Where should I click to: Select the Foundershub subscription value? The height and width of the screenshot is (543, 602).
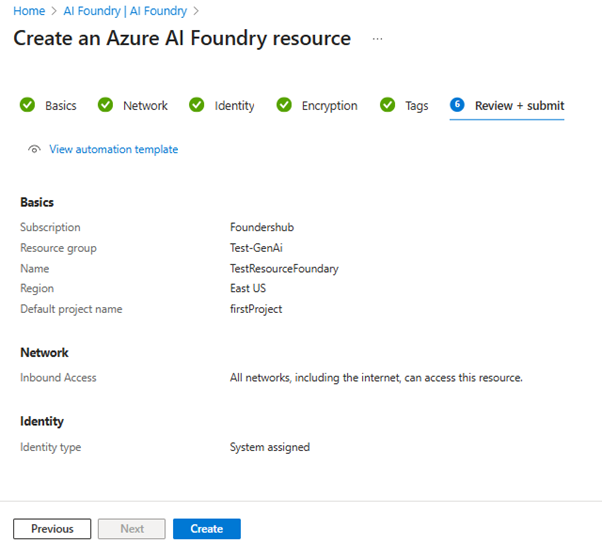click(x=262, y=227)
